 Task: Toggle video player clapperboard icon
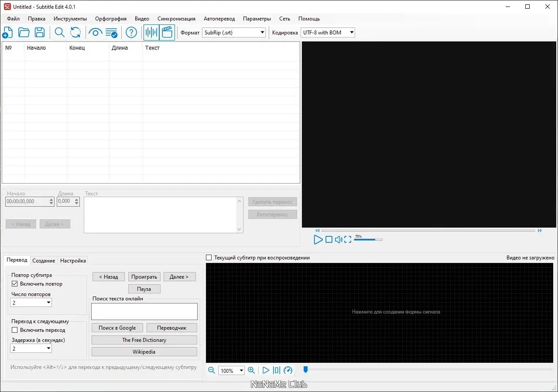coord(167,32)
